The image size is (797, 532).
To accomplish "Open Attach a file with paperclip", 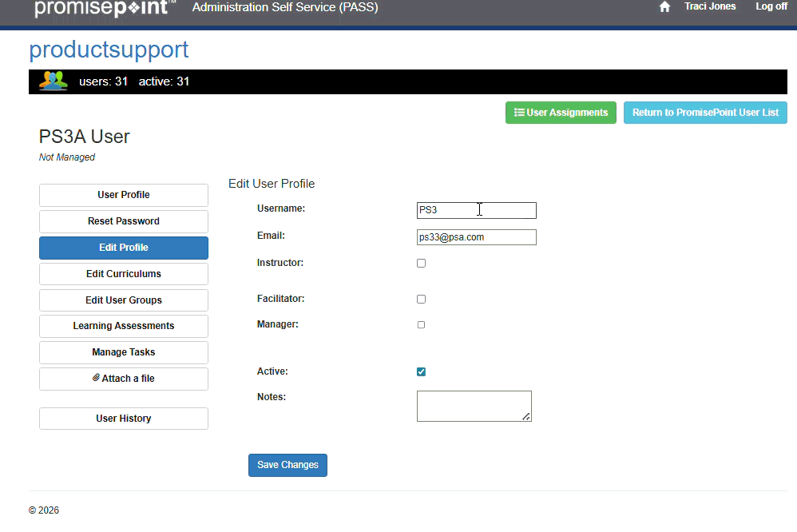I will click(124, 379).
